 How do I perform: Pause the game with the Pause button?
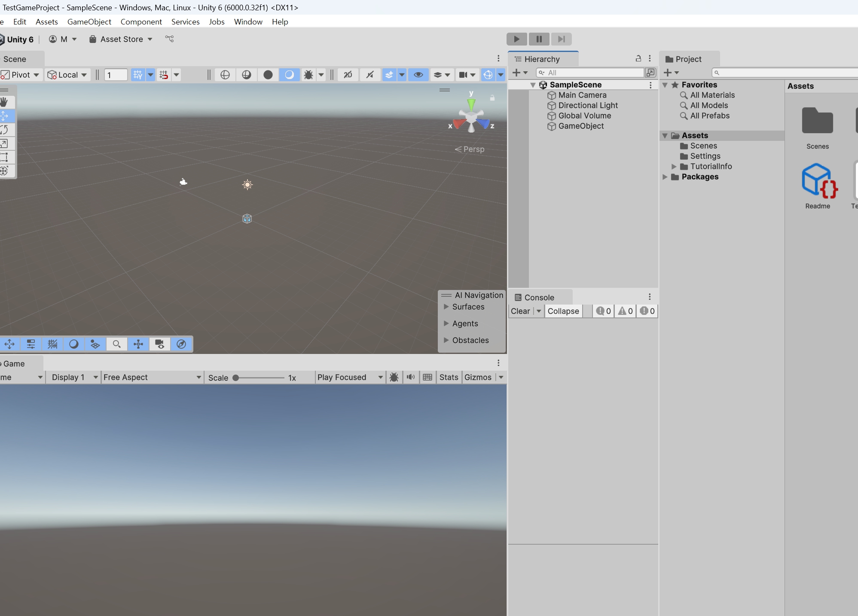539,39
